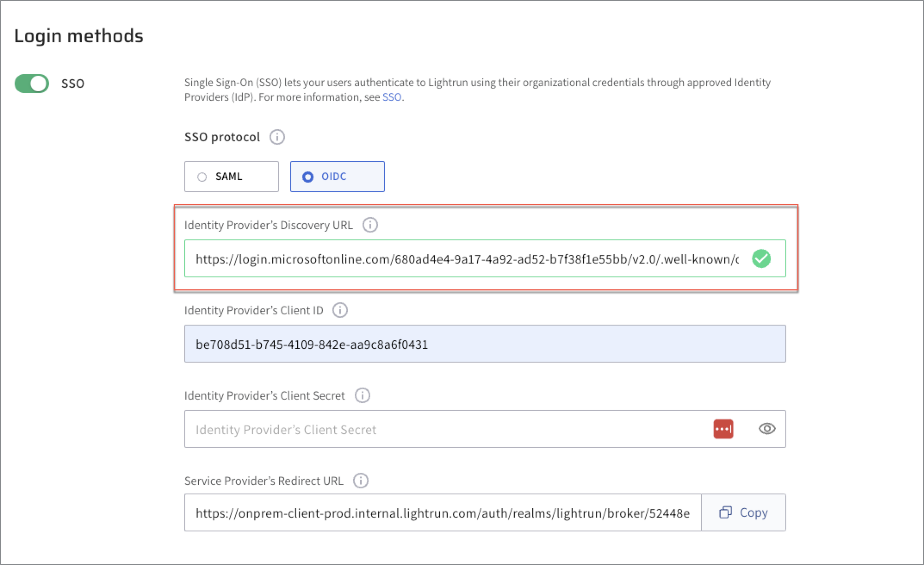The height and width of the screenshot is (565, 924).
Task: Click the Client ID info icon
Action: coord(340,310)
